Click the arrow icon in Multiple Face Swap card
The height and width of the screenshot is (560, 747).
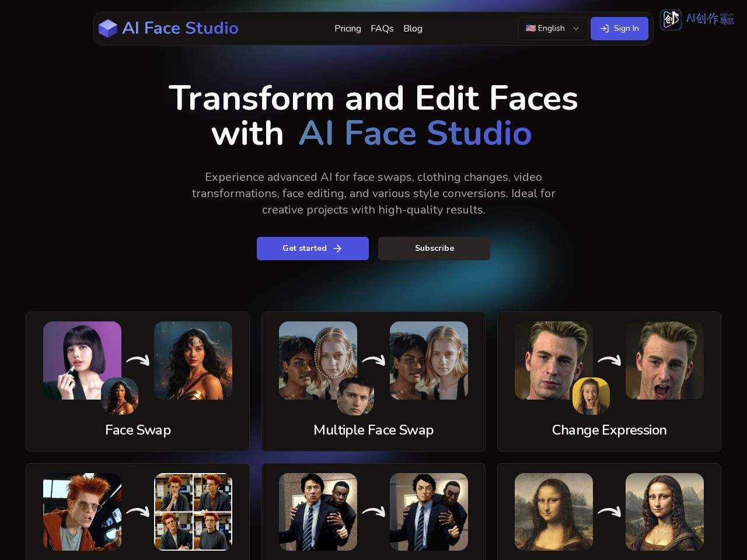coord(373,360)
